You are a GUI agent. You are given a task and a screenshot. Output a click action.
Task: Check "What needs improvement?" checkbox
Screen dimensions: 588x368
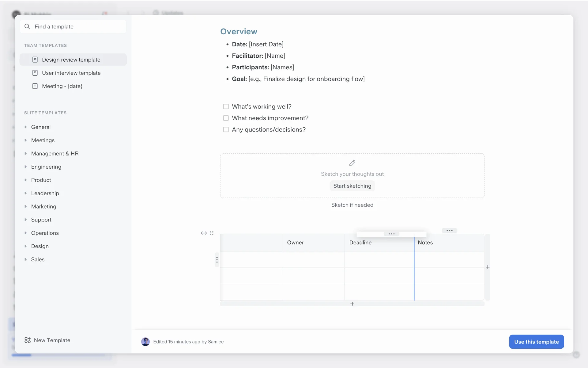(x=226, y=118)
